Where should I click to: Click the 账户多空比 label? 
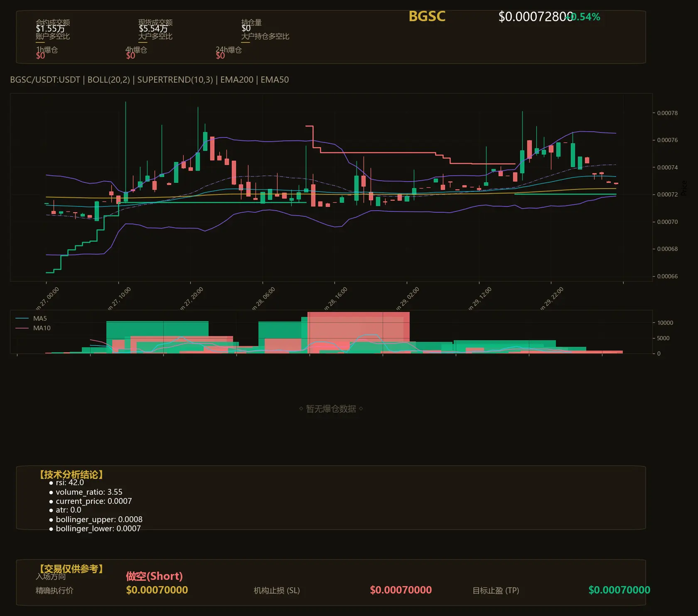53,36
